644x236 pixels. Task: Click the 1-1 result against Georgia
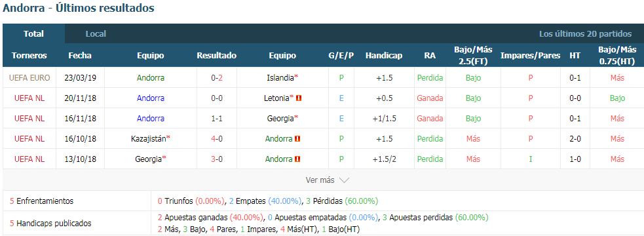(x=216, y=119)
